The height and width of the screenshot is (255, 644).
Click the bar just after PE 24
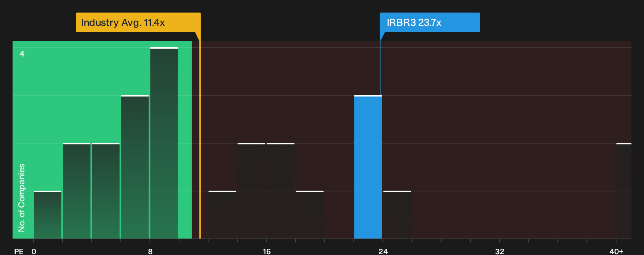[x=397, y=215]
